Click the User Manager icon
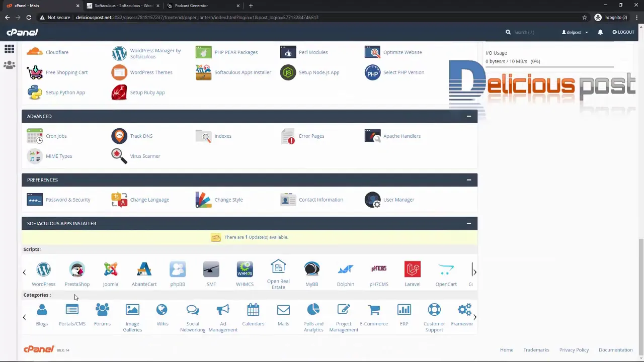 (x=373, y=200)
